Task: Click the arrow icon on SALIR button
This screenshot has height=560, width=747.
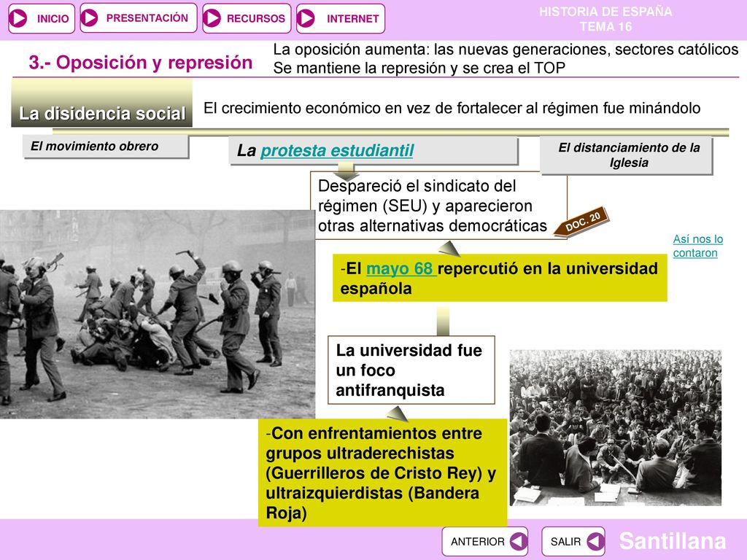Action: click(x=595, y=542)
